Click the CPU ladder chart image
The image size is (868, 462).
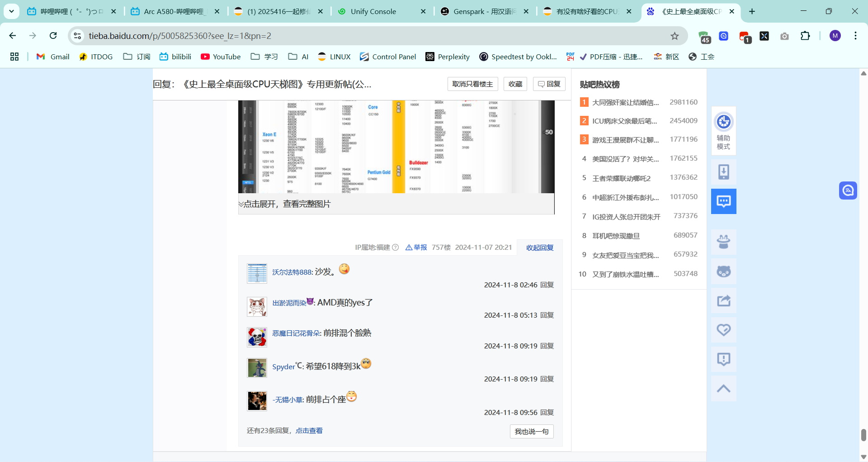pyautogui.click(x=396, y=147)
